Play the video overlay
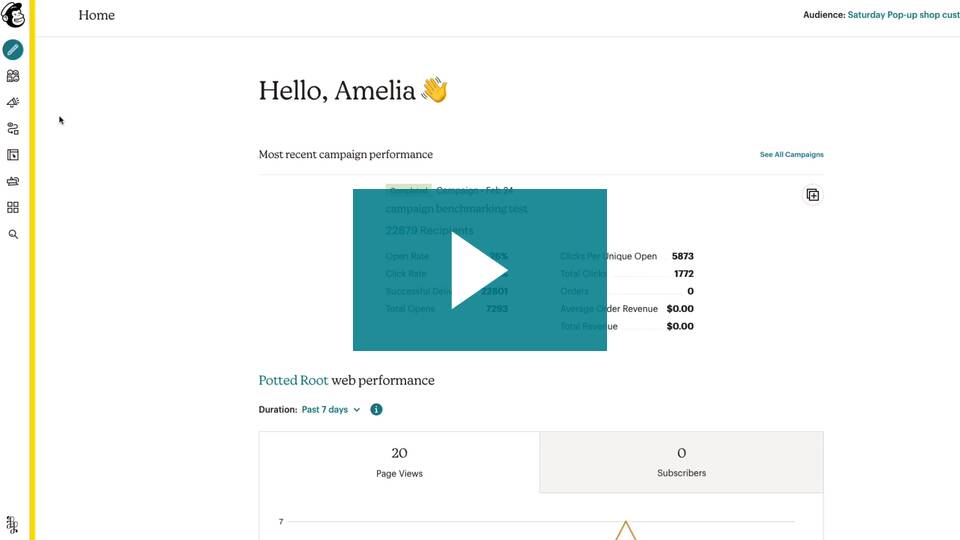This screenshot has height=540, width=960. (x=480, y=270)
